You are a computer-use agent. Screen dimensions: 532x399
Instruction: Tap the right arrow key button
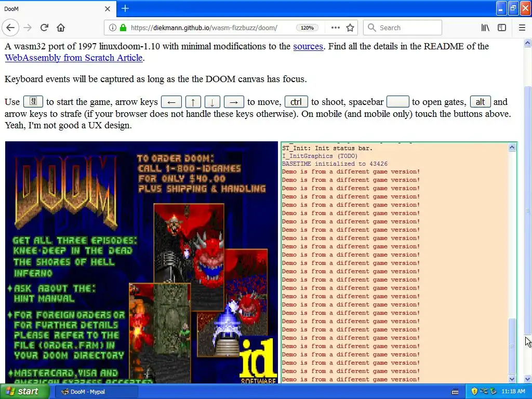(x=234, y=102)
